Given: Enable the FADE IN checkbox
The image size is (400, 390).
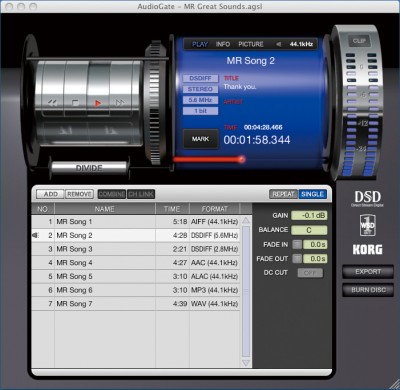Looking at the screenshot, I should [x=297, y=244].
